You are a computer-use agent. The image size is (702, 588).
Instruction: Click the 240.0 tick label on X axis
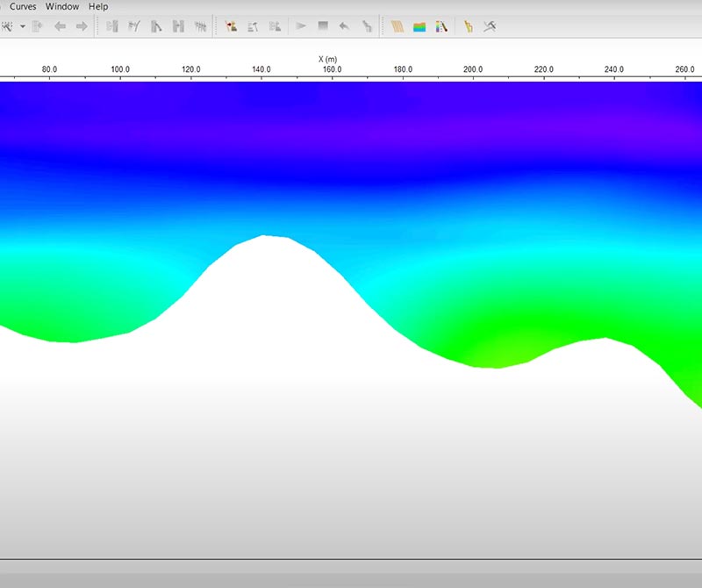613,69
